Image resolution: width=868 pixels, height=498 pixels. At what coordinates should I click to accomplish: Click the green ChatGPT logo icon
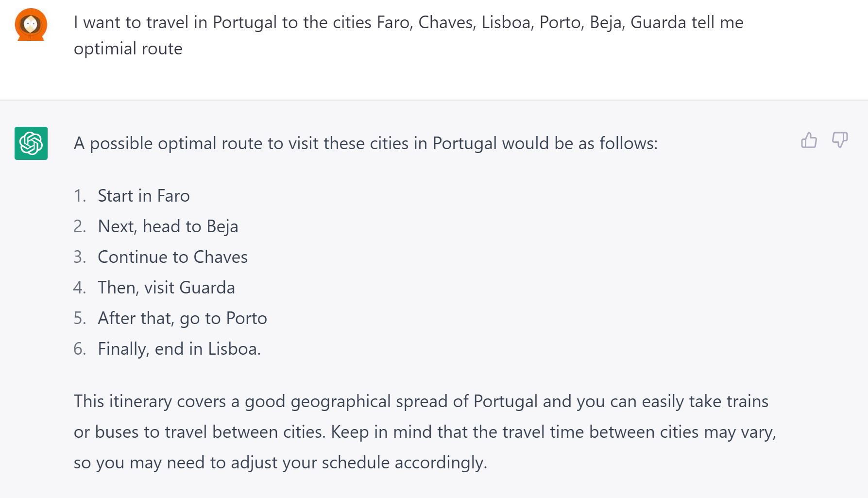tap(31, 143)
